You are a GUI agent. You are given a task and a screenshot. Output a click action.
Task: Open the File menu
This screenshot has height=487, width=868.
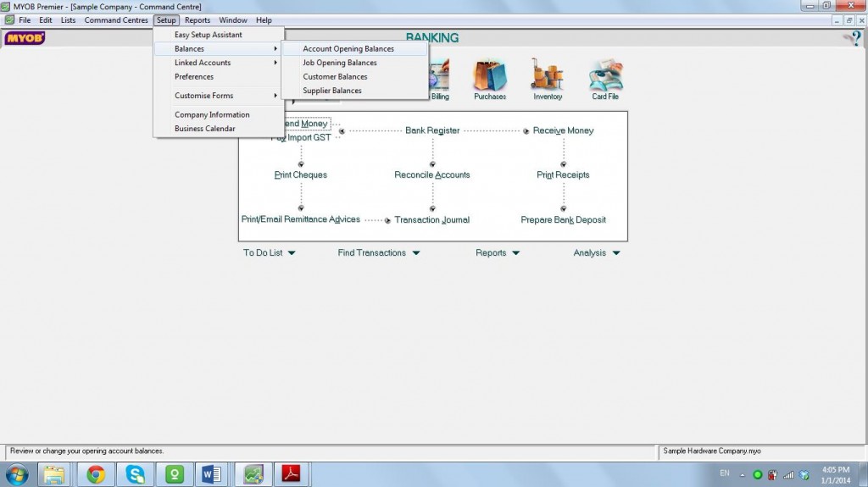click(25, 20)
